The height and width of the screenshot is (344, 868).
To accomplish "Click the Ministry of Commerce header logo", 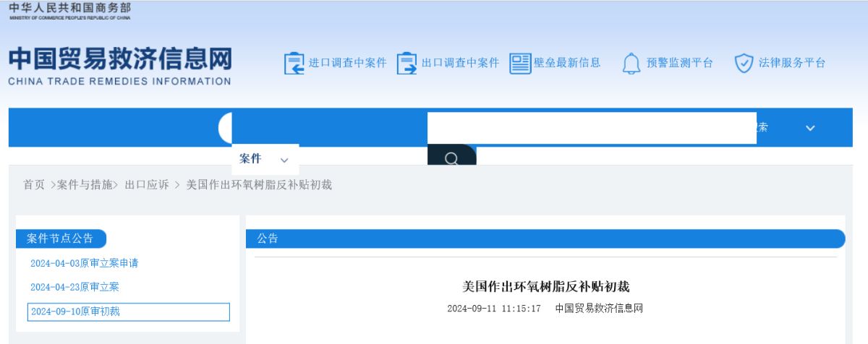I will coord(69,12).
